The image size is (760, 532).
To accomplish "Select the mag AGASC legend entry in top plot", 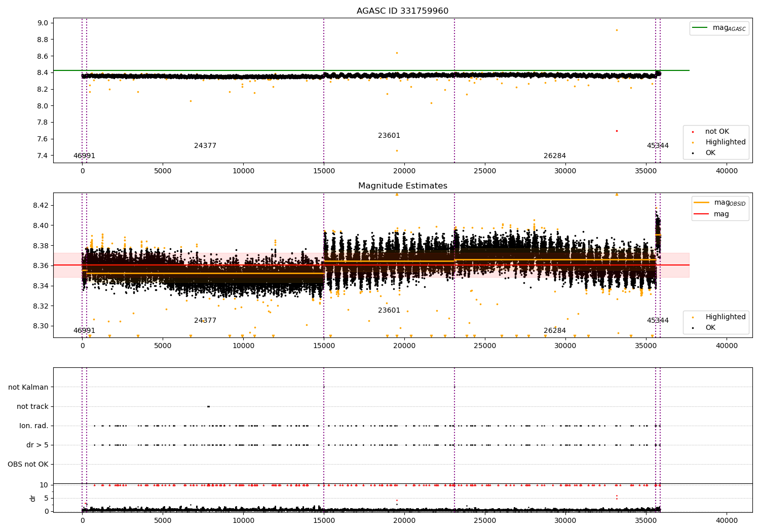I will point(719,28).
